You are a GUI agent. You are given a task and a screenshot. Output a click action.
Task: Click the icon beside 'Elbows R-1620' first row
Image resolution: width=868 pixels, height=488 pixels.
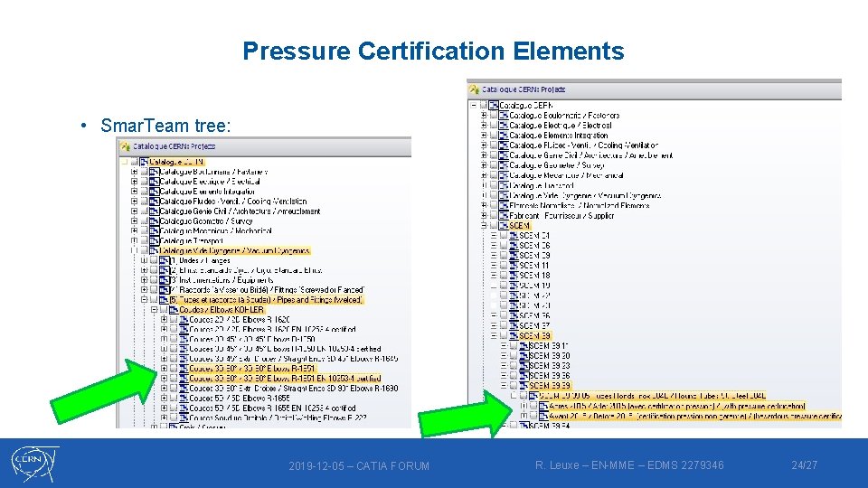[184, 320]
